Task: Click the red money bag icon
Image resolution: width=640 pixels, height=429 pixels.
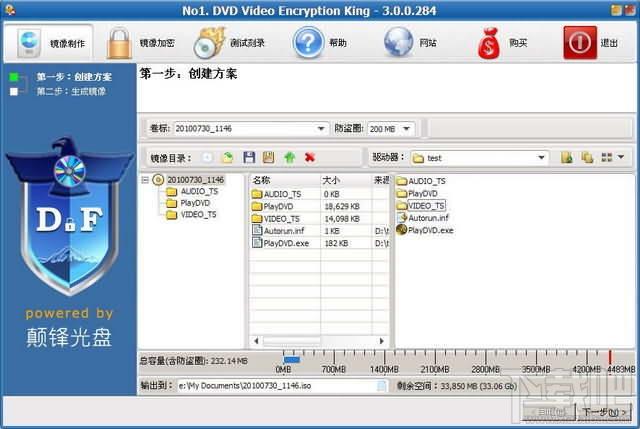Action: click(x=489, y=43)
